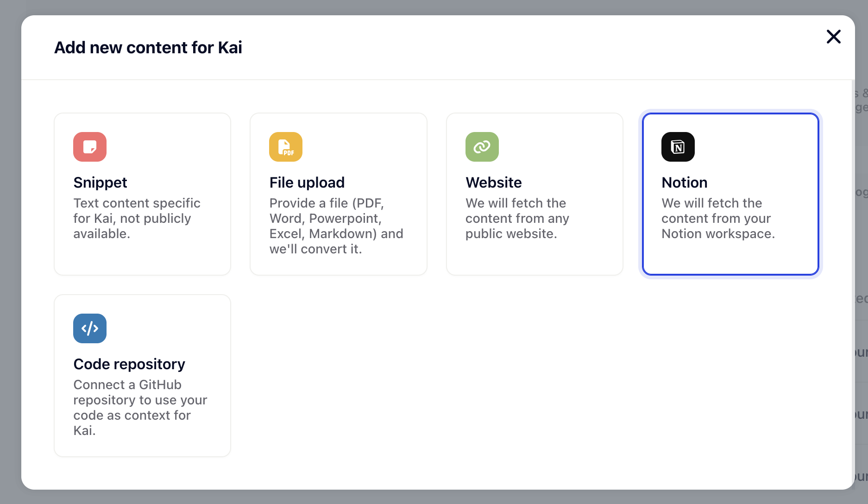Select the Snippet heading
Image resolution: width=868 pixels, height=504 pixels.
[x=100, y=183]
